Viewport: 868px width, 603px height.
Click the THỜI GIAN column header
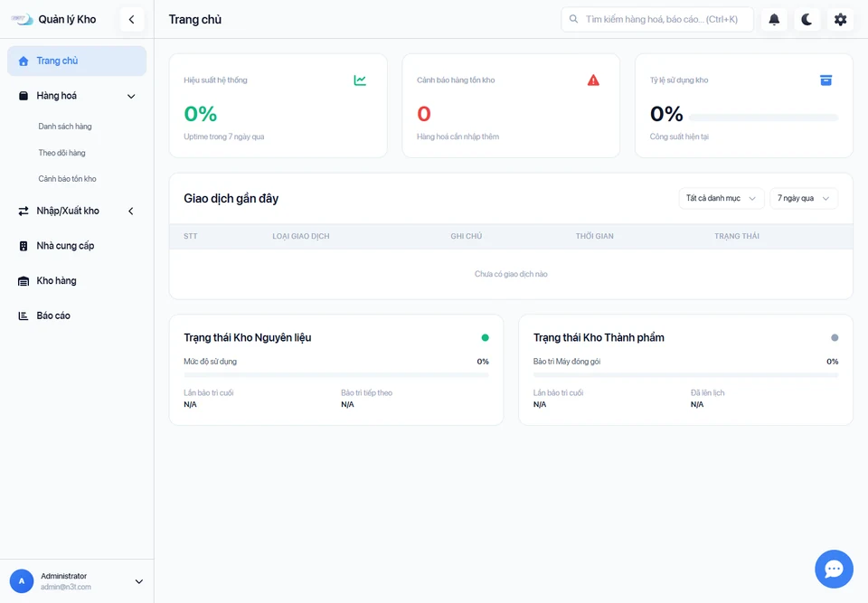[x=595, y=236]
